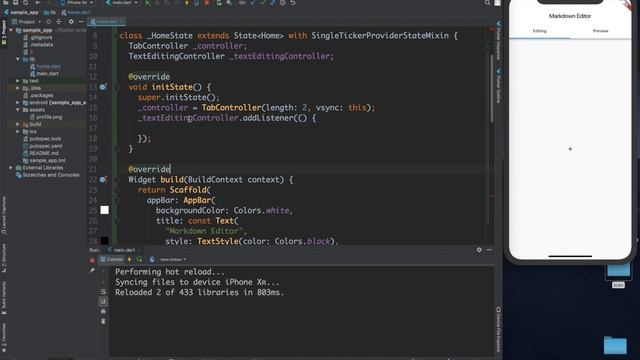Open main.dart run configuration dropdown
This screenshot has width=640, height=360.
tap(122, 3)
